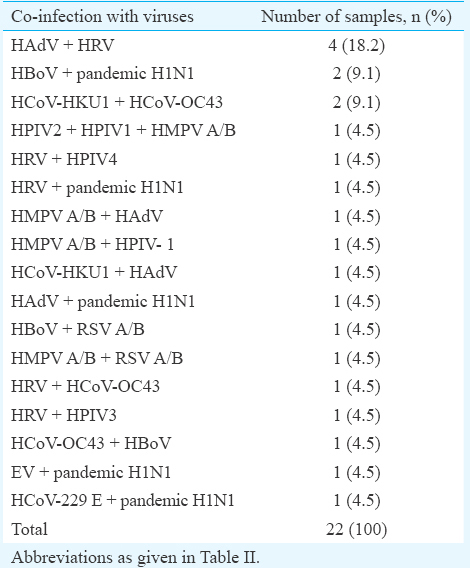Click the 'HBoV + RSV A/B' entry
The height and width of the screenshot is (568, 470).
coord(78,329)
